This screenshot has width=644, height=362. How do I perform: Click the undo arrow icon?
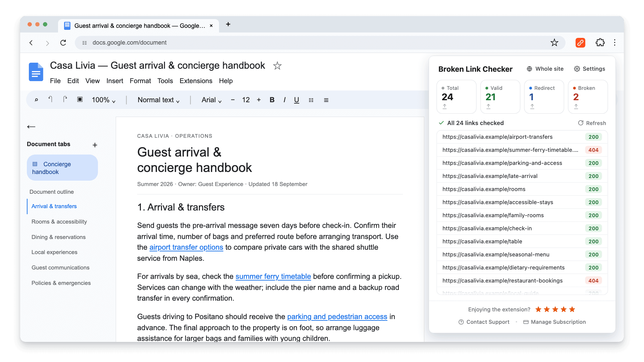[x=50, y=100]
